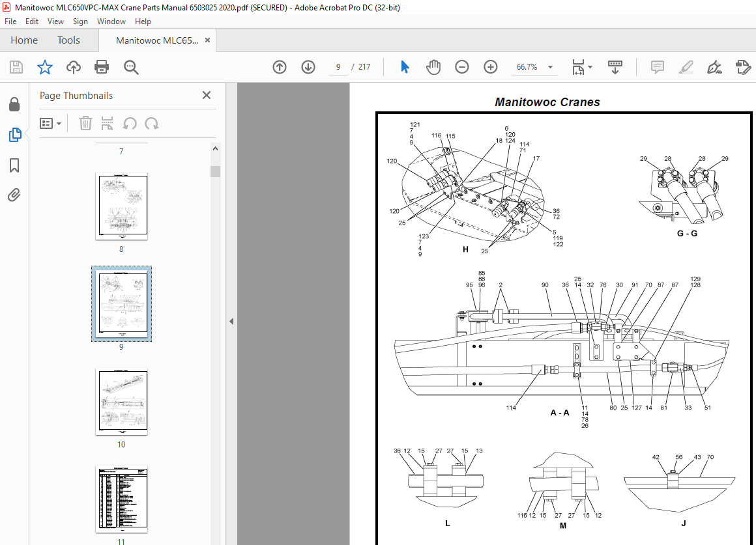Zoom out with minus button

tap(462, 67)
